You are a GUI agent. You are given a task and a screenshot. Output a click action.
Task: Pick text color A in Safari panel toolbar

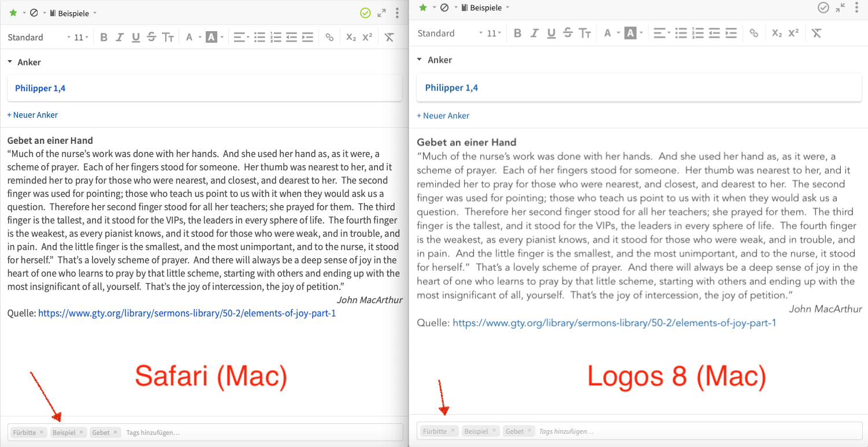(189, 38)
